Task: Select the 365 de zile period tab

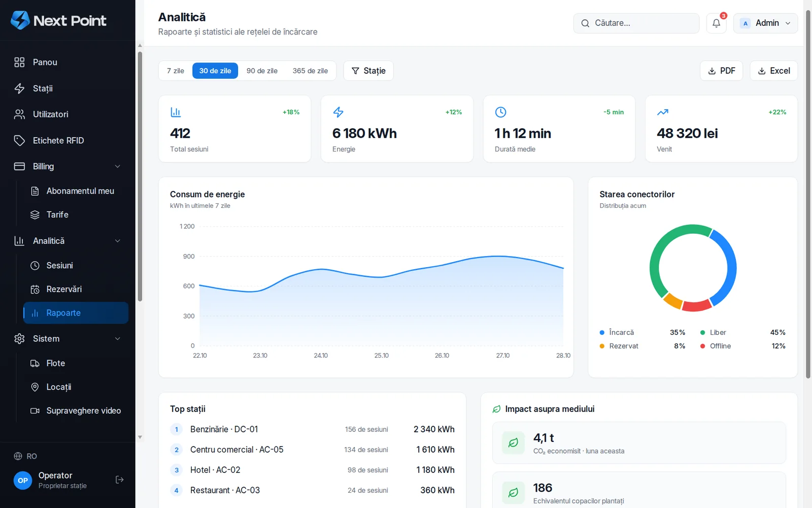Action: (310, 71)
